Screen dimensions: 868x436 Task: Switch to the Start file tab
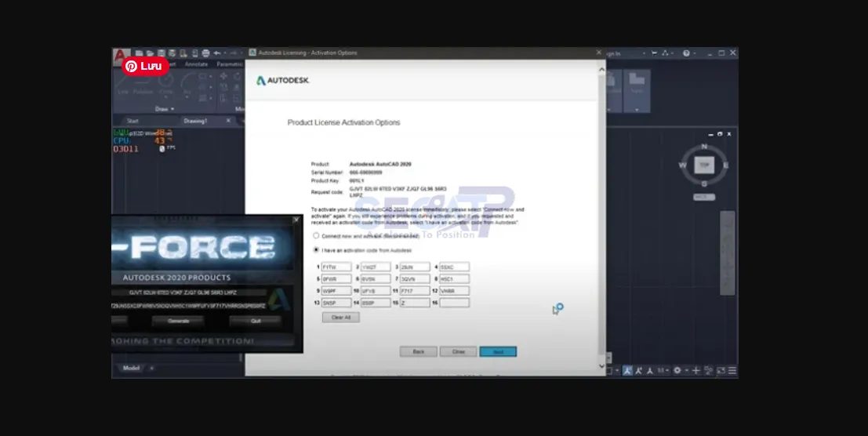click(x=133, y=121)
